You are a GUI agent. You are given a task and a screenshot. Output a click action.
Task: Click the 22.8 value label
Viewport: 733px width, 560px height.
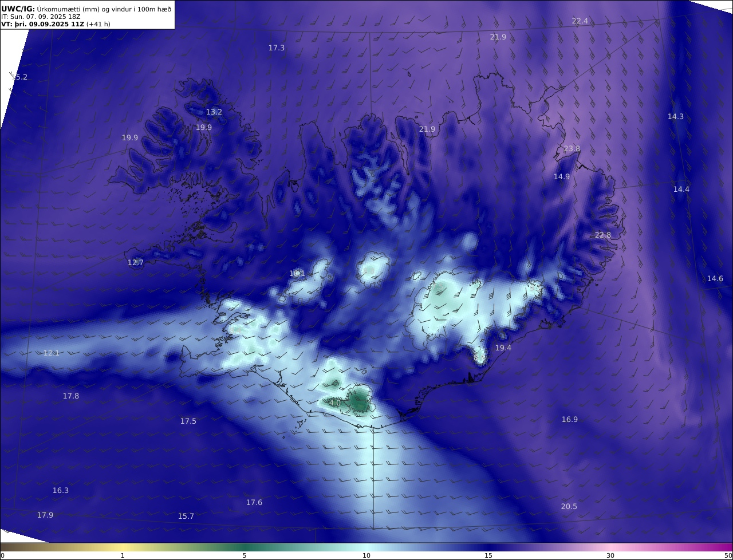pyautogui.click(x=603, y=235)
